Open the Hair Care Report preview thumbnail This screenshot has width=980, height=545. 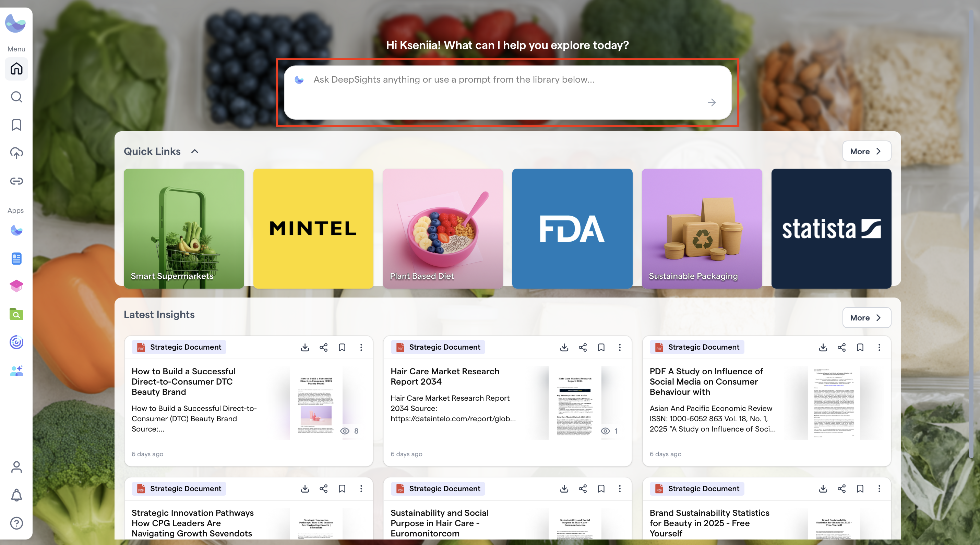[575, 403]
